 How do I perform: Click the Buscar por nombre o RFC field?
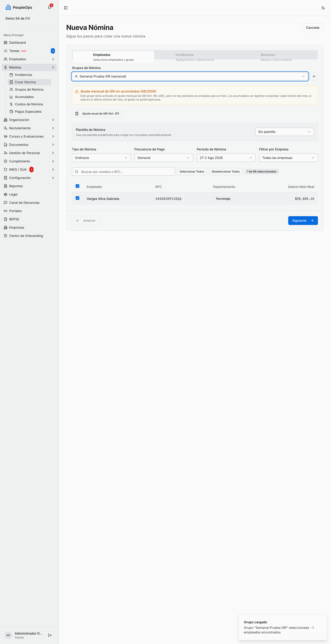coord(123,171)
